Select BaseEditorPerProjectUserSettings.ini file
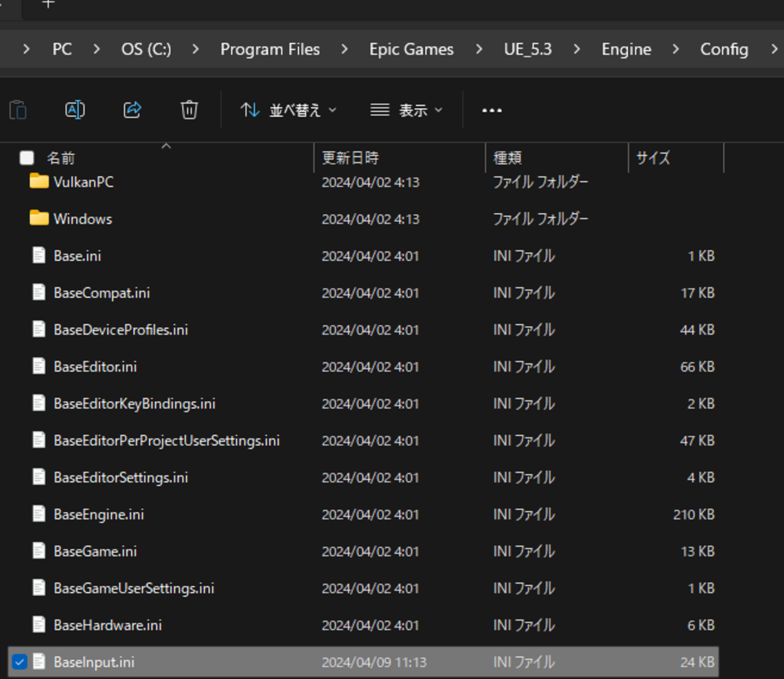 166,441
